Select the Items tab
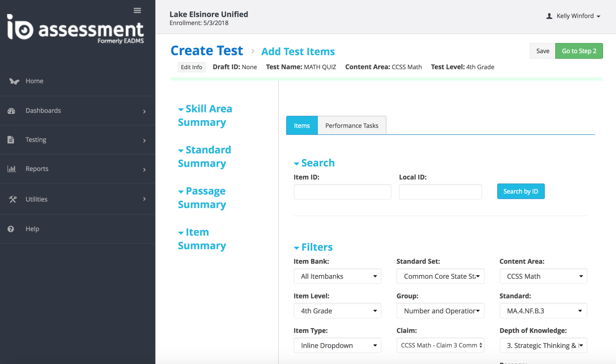The width and height of the screenshot is (616, 364). 302,125
